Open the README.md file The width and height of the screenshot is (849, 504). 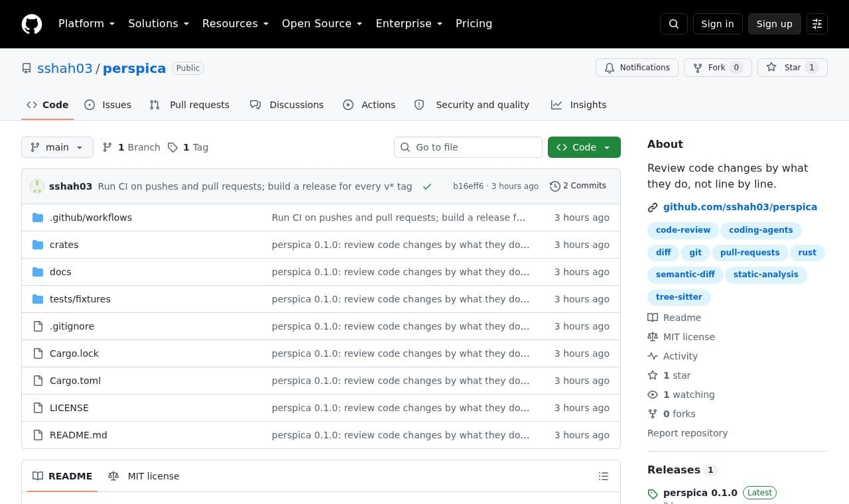(x=78, y=435)
